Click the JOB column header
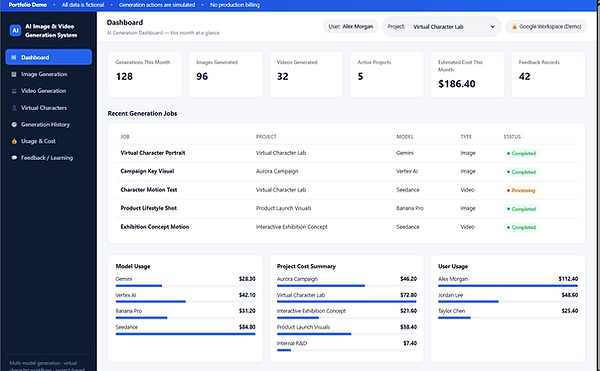 (x=125, y=137)
